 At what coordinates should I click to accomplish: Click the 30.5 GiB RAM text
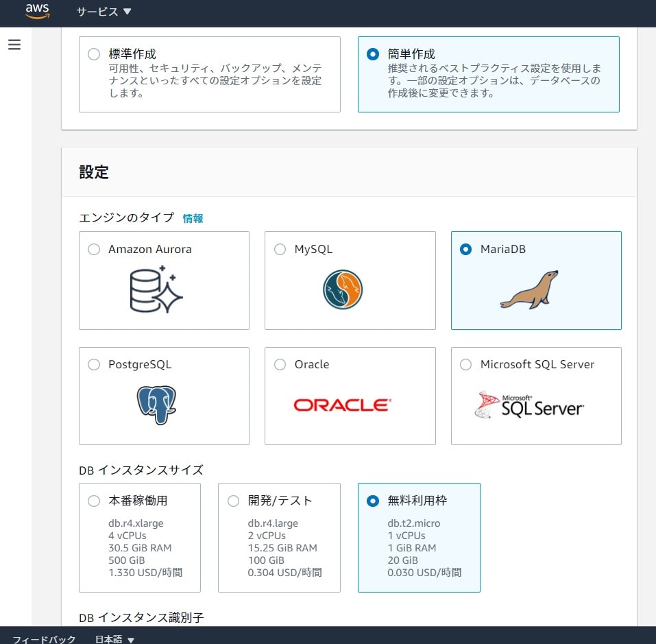coord(140,548)
